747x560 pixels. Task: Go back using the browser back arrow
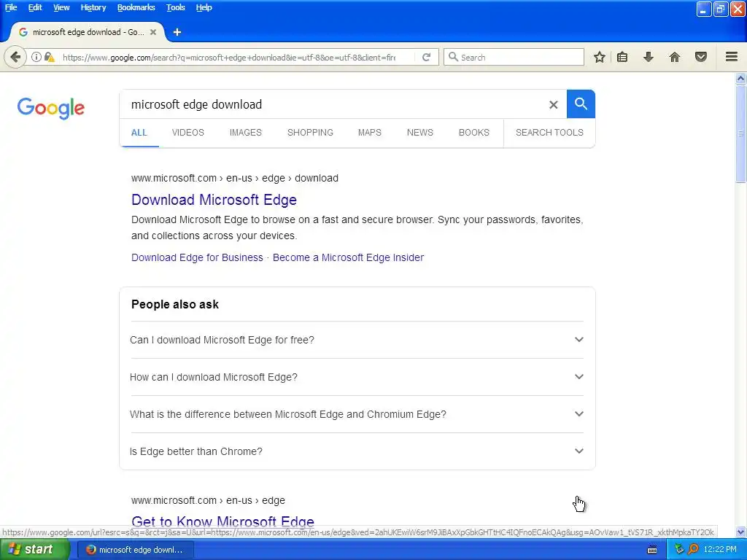15,57
